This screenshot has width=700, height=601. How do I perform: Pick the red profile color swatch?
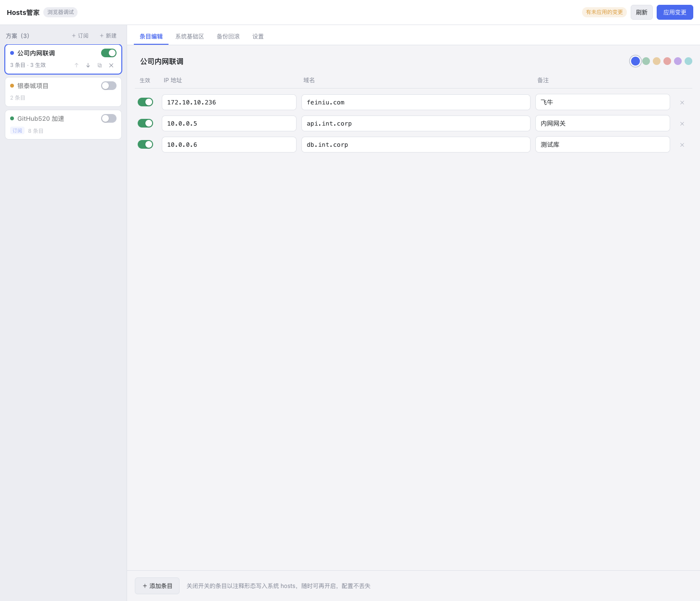pos(667,61)
